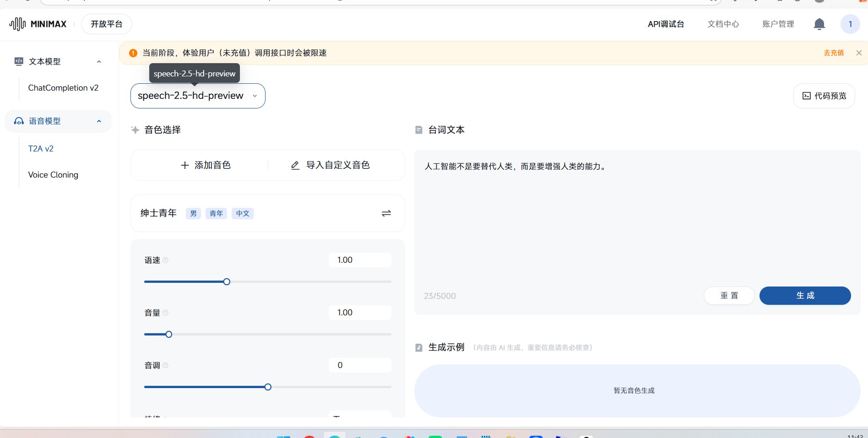Viewport: 868px width, 438px height.
Task: Open Voice Cloning page
Action: pos(53,175)
